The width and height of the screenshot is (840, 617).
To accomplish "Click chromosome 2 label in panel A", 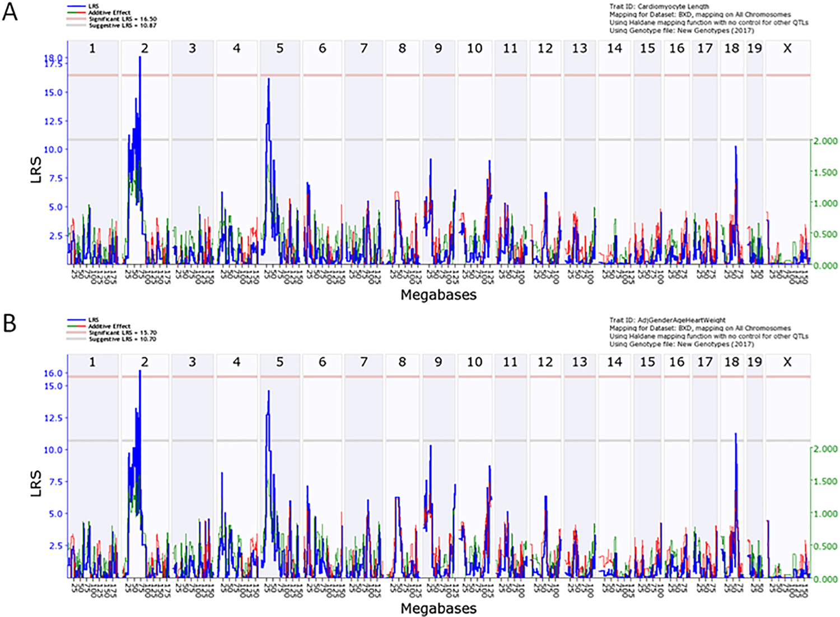I will coord(144,49).
